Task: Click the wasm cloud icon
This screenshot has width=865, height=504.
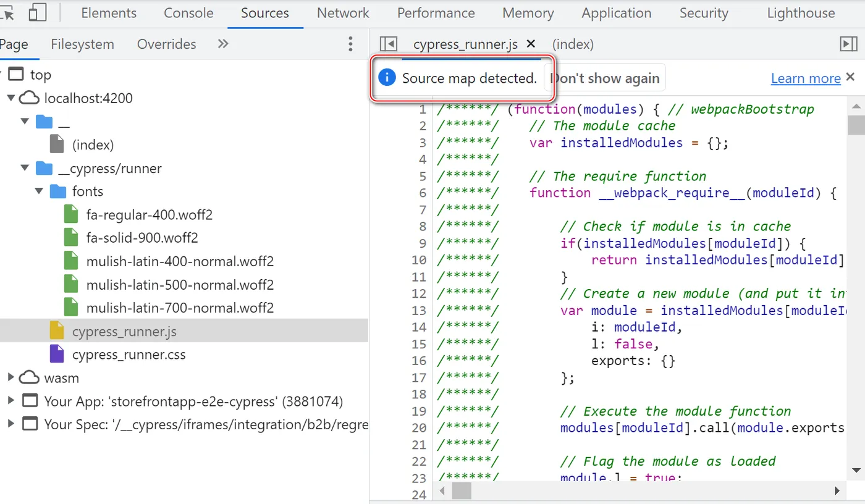Action: coord(30,377)
